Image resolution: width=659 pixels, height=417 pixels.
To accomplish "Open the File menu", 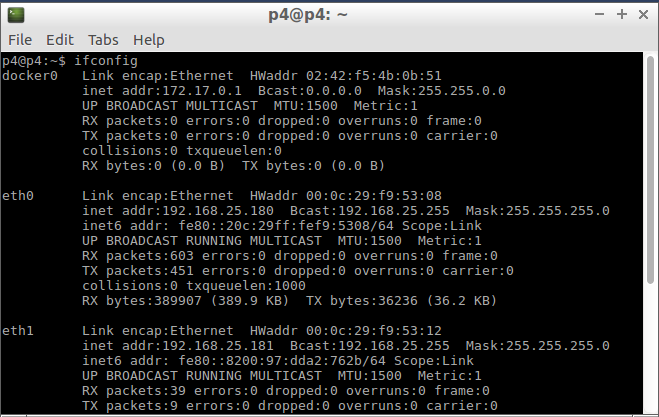I will [x=20, y=40].
